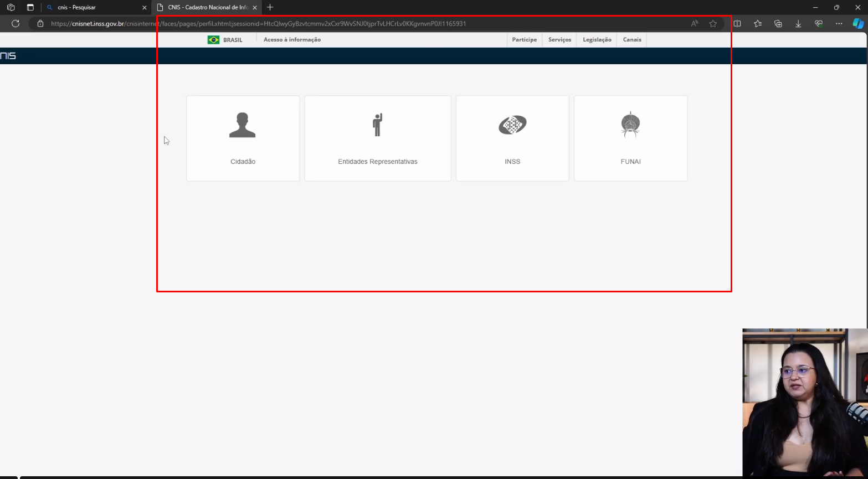
Task: Close the 'cnis - Pesquisar' tab
Action: click(x=145, y=8)
